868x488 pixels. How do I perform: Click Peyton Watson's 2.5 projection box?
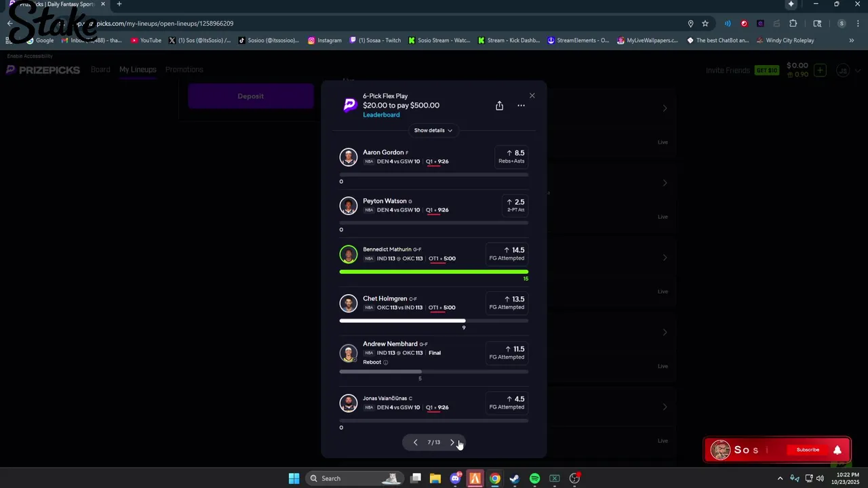tap(515, 205)
